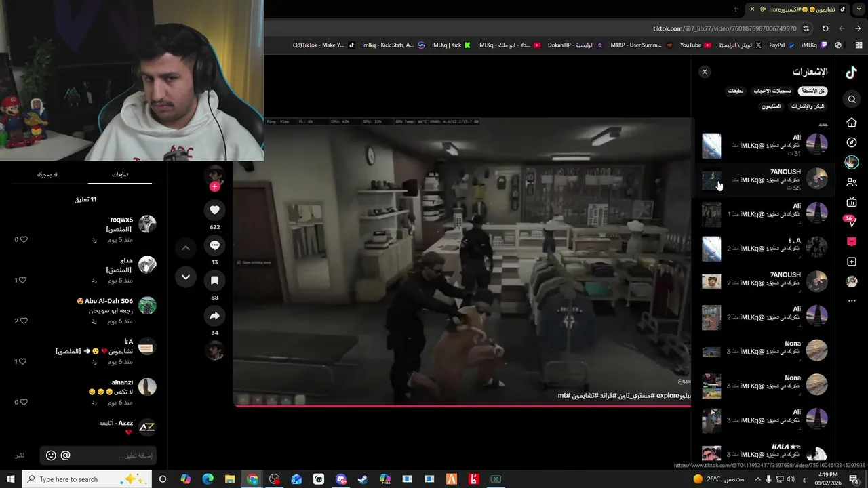Like roqwx5's comment heart
Screen dimensions: 868x488
[23, 239]
